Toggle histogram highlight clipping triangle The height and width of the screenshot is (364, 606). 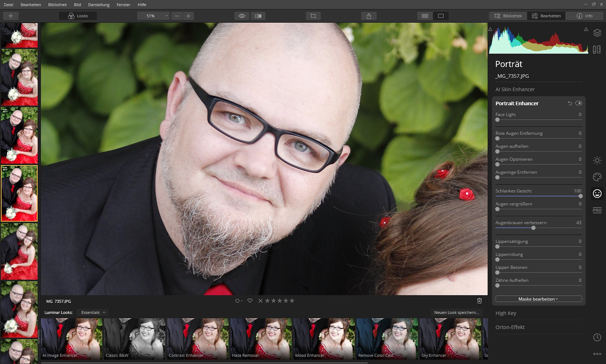tap(586, 29)
